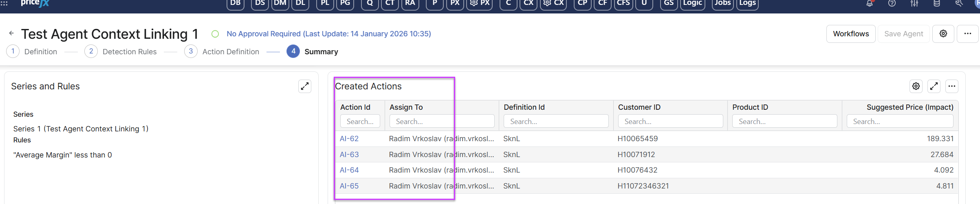
Task: Click the Workflows button
Action: [x=851, y=34]
